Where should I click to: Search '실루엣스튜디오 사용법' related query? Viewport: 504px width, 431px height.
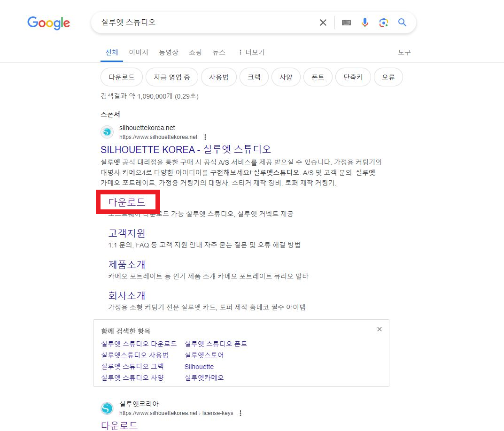tap(135, 355)
